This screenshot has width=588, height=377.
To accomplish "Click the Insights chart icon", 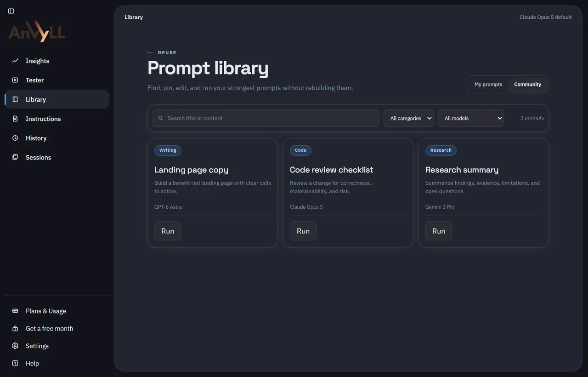I will pyautogui.click(x=15, y=61).
